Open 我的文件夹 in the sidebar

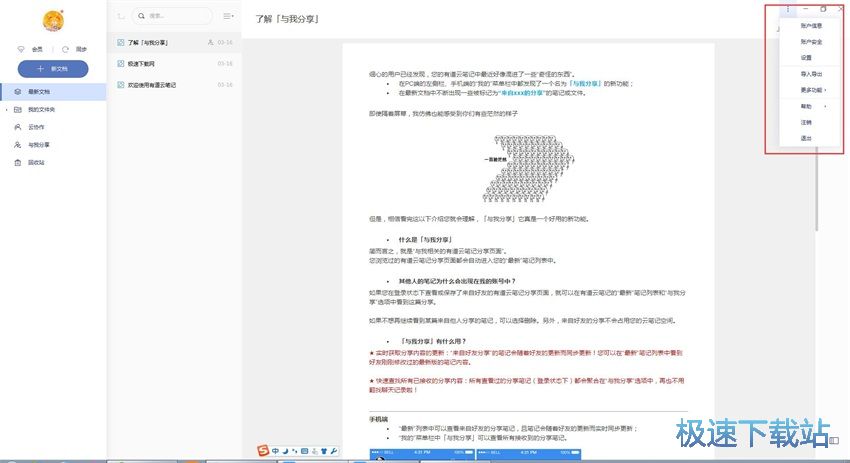click(53, 110)
